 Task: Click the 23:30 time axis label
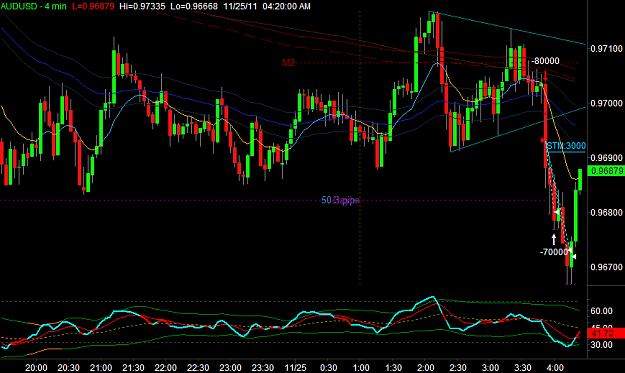point(262,367)
